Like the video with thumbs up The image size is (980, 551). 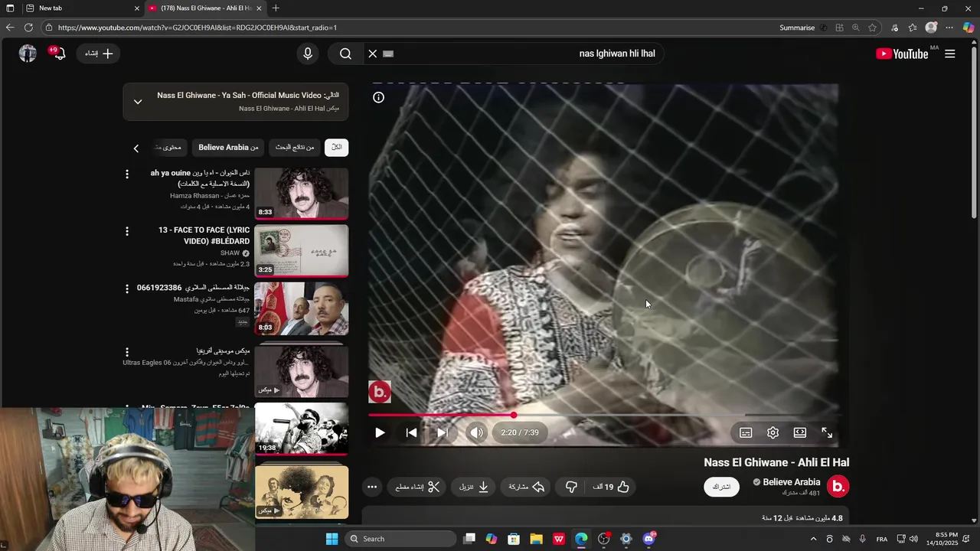pos(612,487)
